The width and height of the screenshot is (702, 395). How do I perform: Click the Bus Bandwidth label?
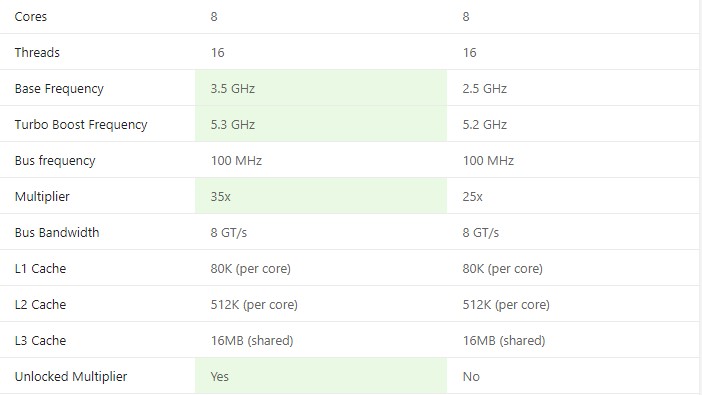57,232
